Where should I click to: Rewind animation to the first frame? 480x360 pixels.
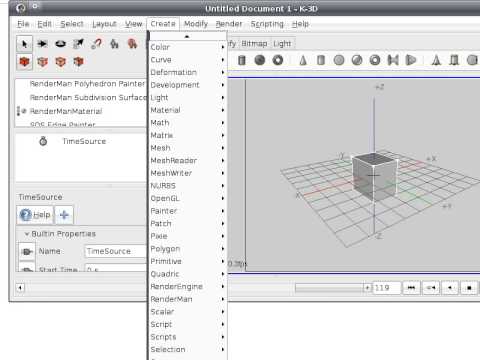click(x=411, y=287)
